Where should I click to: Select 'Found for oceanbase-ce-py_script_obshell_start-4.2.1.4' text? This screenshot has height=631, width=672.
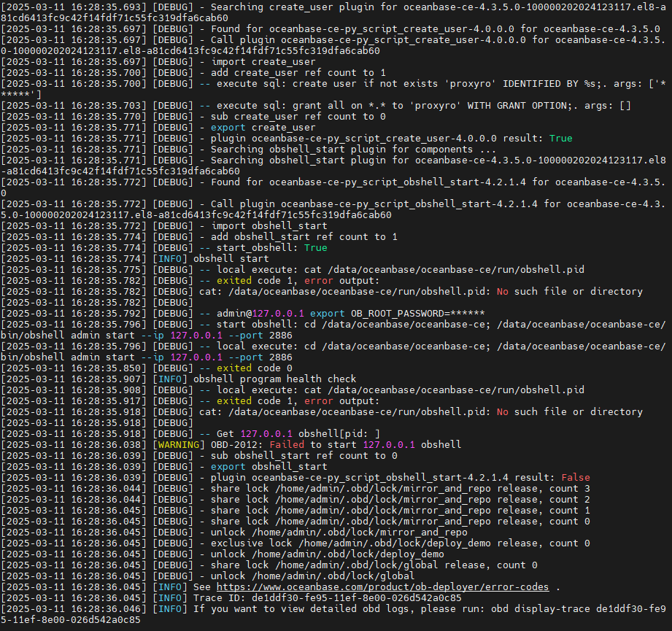[368, 182]
